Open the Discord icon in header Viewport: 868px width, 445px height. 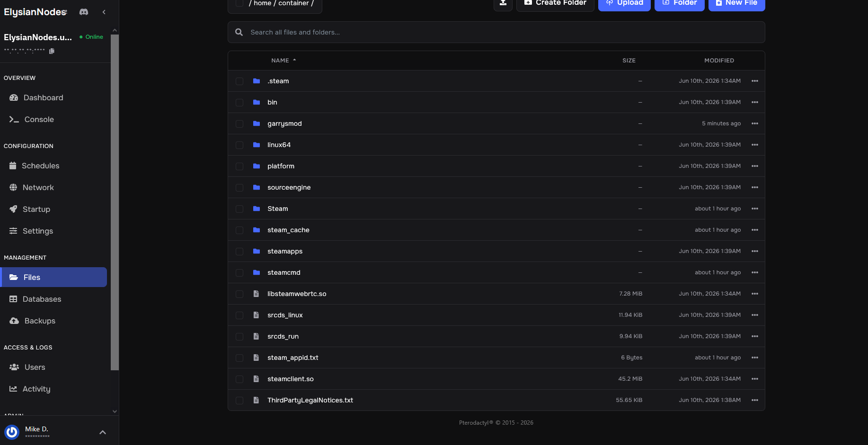(84, 12)
